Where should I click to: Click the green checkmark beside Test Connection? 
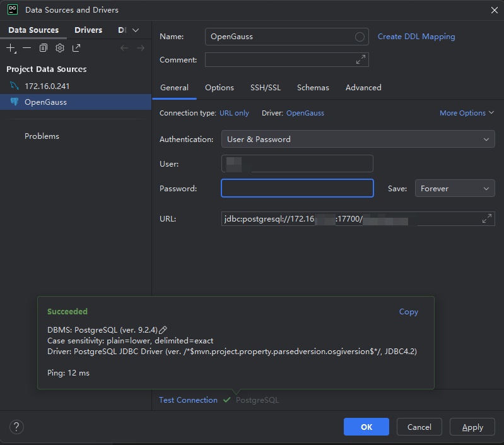[227, 400]
